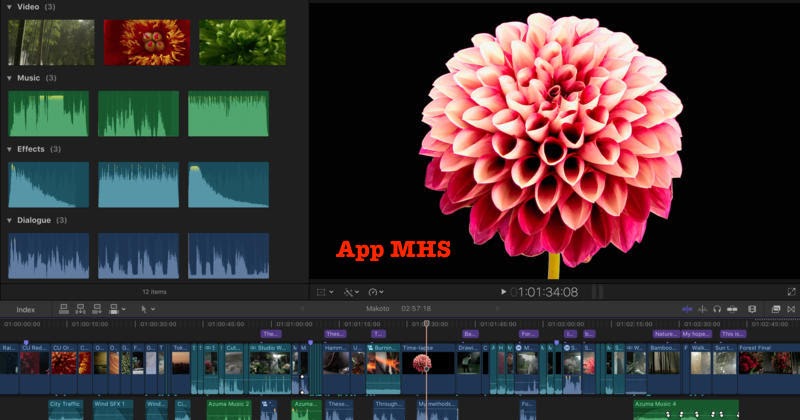
Task: Select the Forest Final clip in timeline
Action: click(x=769, y=368)
